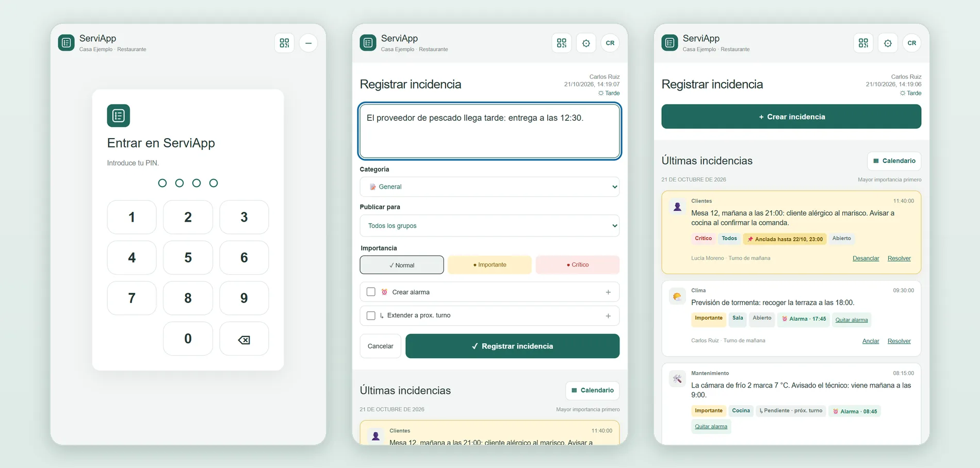Screen dimensions: 980x468
Task: Open Calendario in right list panel
Action: (894, 161)
